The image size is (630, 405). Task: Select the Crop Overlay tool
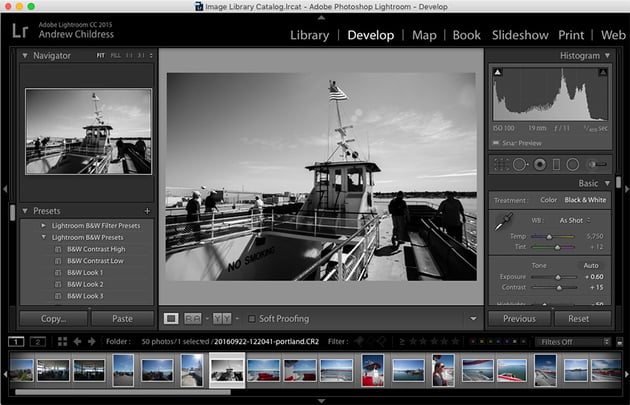click(x=501, y=164)
